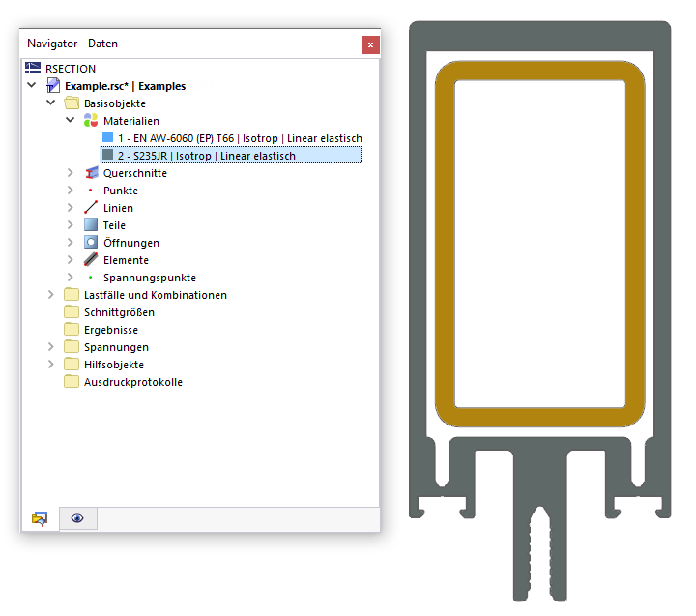Screen dimensions: 696x616
Task: Select the Basisobjekte label
Action: (115, 103)
